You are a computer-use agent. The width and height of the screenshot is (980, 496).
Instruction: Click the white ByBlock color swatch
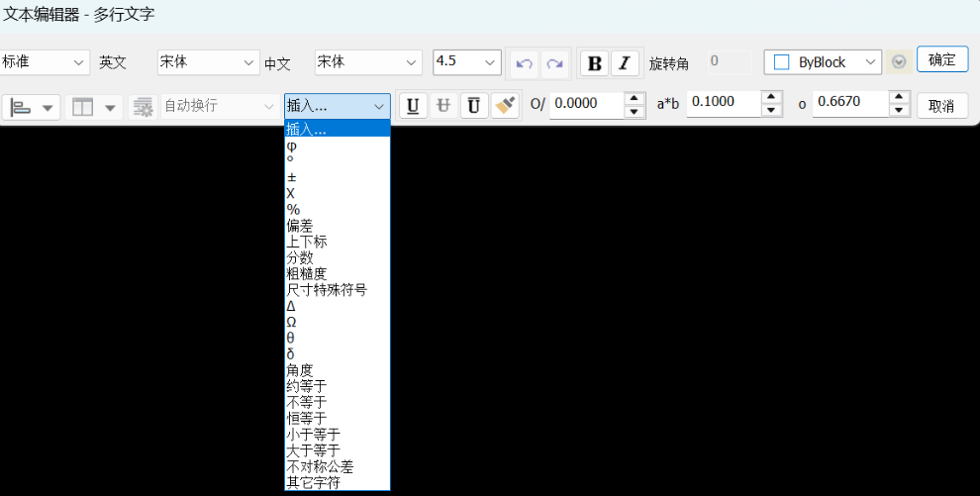(x=781, y=62)
